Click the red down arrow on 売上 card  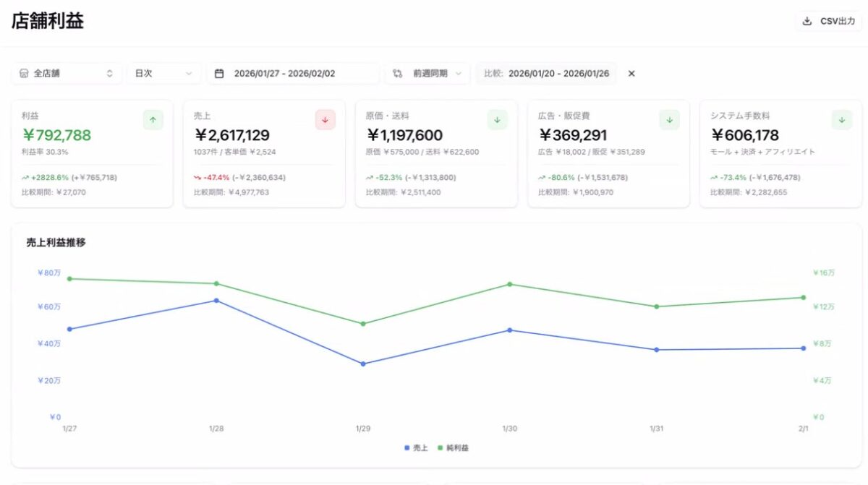click(x=325, y=120)
